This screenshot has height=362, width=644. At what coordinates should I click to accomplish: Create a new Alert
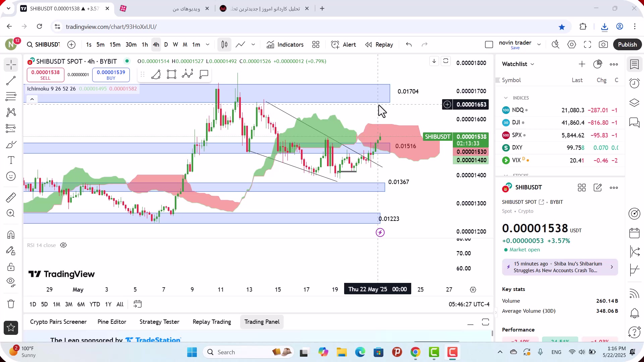click(x=343, y=45)
